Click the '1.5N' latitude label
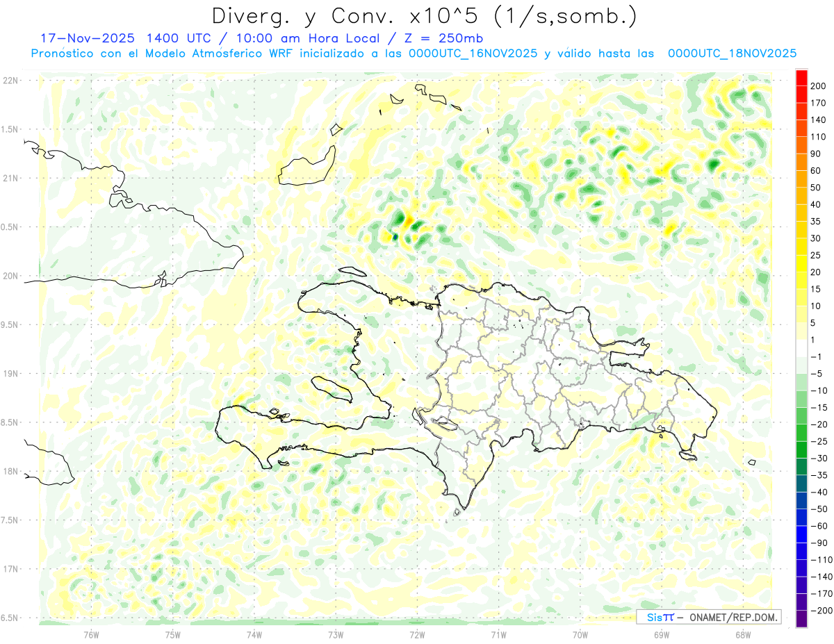The height and width of the screenshot is (644, 834). (x=8, y=129)
